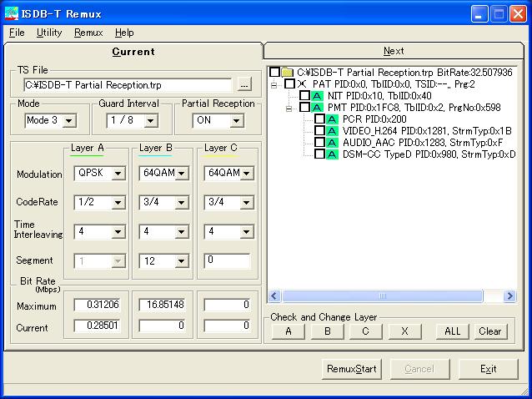Open Layer B CodeRate dropdown

pyautogui.click(x=182, y=203)
